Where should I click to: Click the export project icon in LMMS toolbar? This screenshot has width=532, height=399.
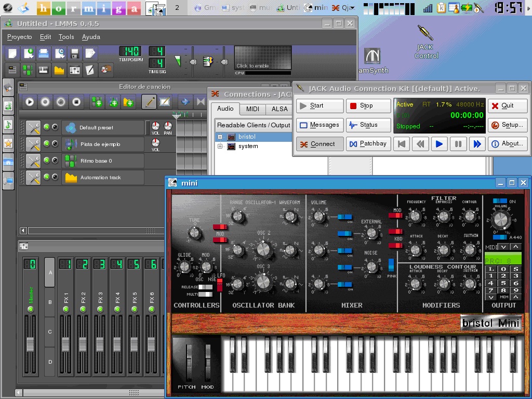tap(90, 54)
